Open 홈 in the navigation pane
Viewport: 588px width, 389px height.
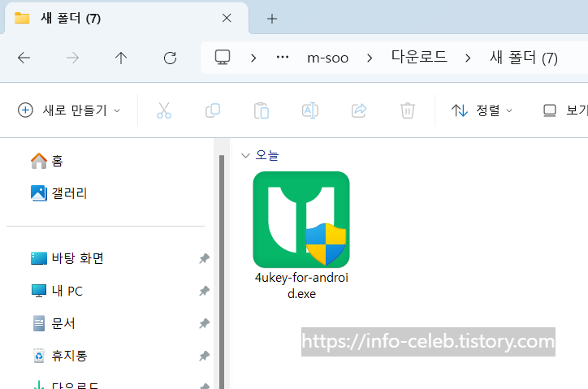click(47, 161)
